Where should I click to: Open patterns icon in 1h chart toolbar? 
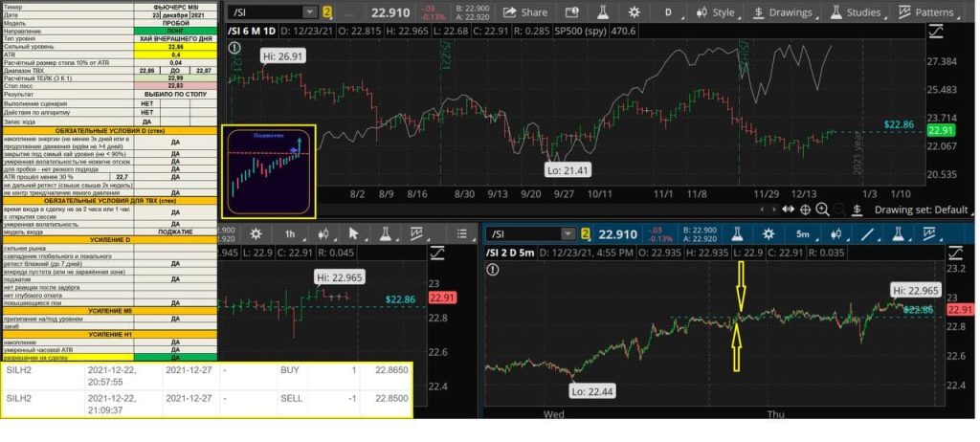click(x=416, y=233)
